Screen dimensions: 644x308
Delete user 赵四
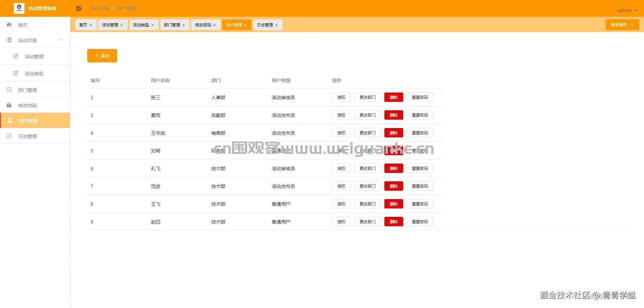[394, 222]
